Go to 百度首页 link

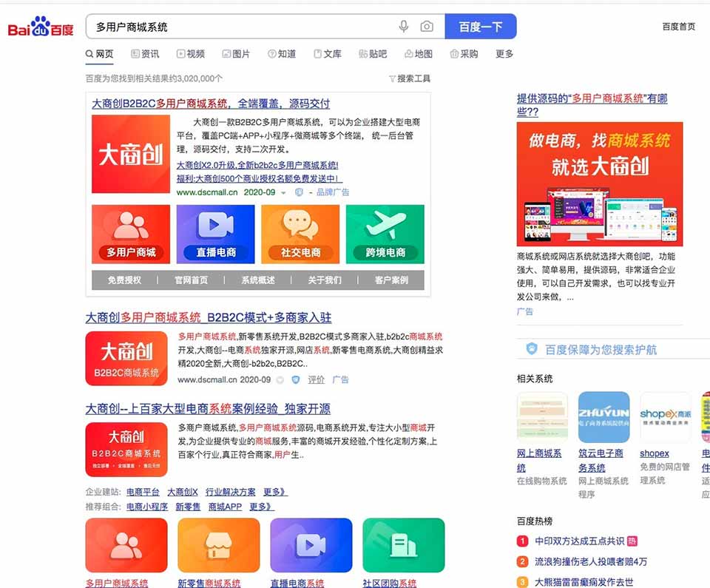(678, 27)
